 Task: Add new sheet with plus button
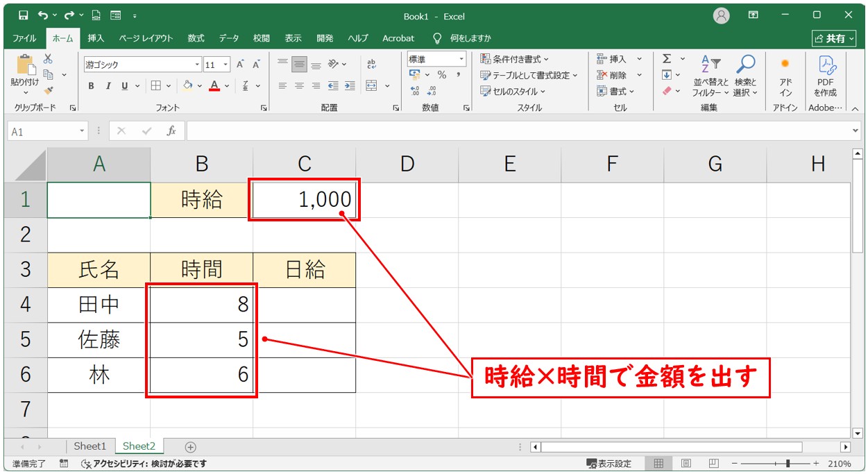coord(191,447)
